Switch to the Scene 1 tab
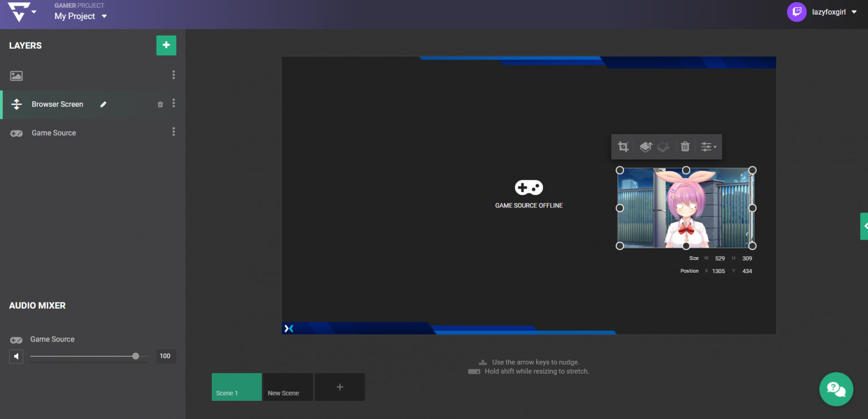Image resolution: width=868 pixels, height=419 pixels. [x=236, y=387]
